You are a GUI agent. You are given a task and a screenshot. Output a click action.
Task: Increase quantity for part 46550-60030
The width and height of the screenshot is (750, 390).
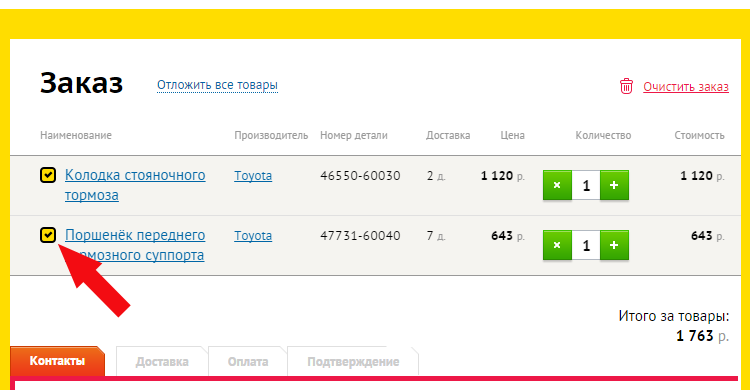point(614,185)
